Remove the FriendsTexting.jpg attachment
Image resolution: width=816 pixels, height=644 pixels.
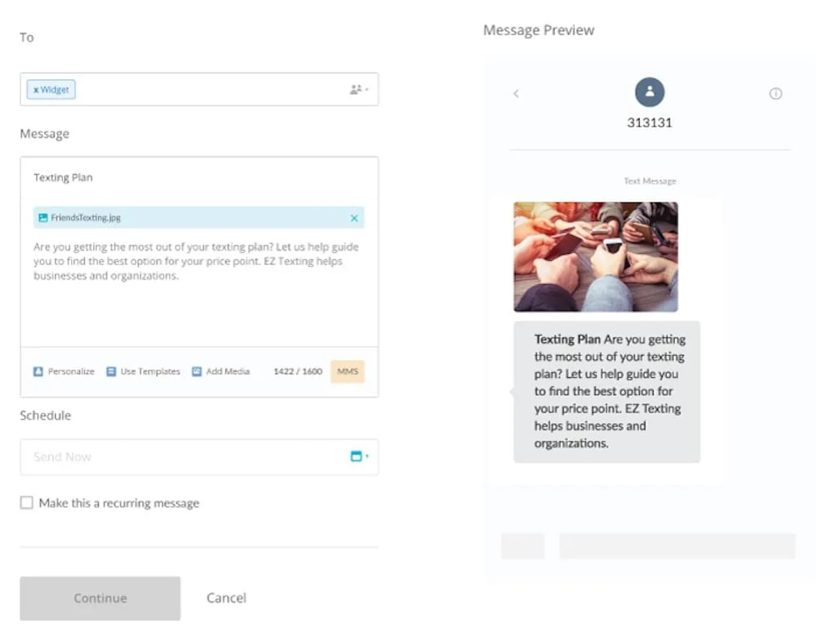point(354,218)
